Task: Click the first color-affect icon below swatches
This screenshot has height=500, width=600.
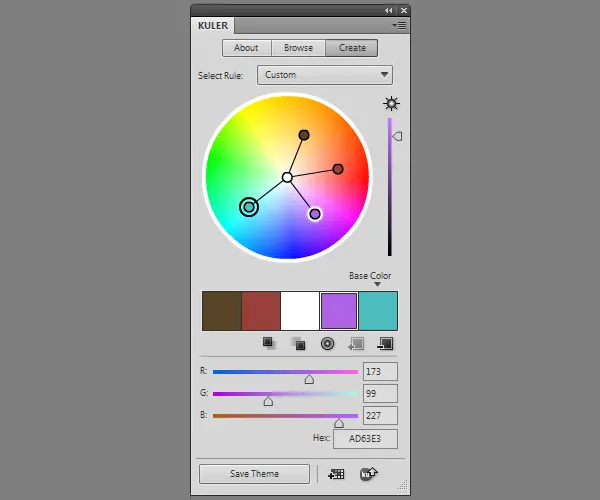Action: coord(269,343)
